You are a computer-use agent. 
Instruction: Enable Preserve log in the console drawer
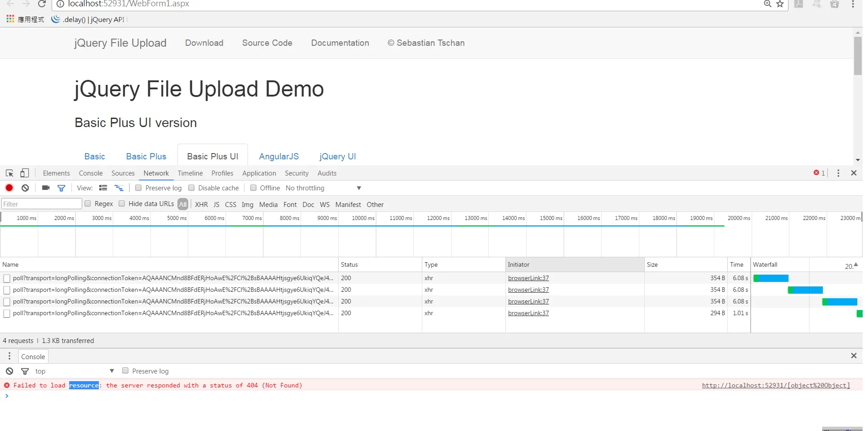(125, 371)
